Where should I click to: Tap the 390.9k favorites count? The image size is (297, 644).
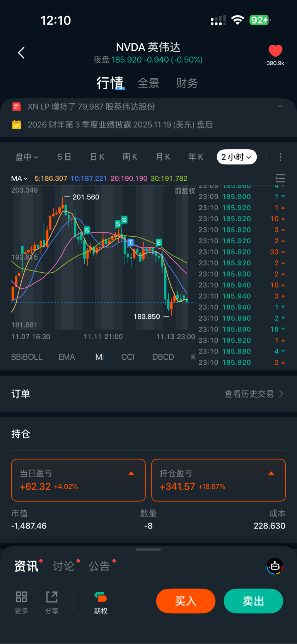click(275, 63)
